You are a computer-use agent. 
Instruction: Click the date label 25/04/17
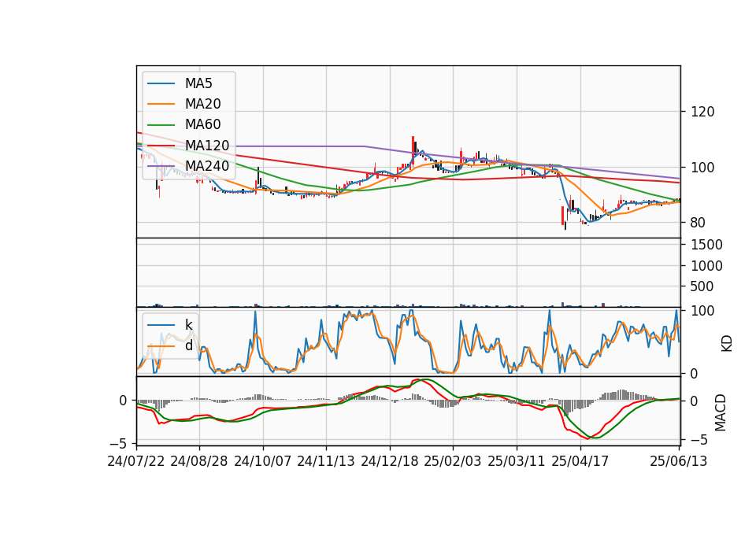580,461
